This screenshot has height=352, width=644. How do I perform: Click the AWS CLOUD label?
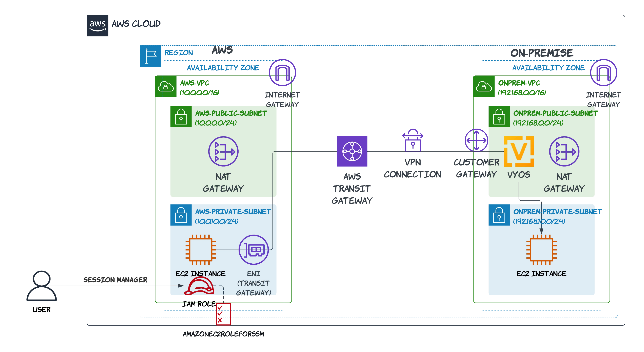pos(136,24)
